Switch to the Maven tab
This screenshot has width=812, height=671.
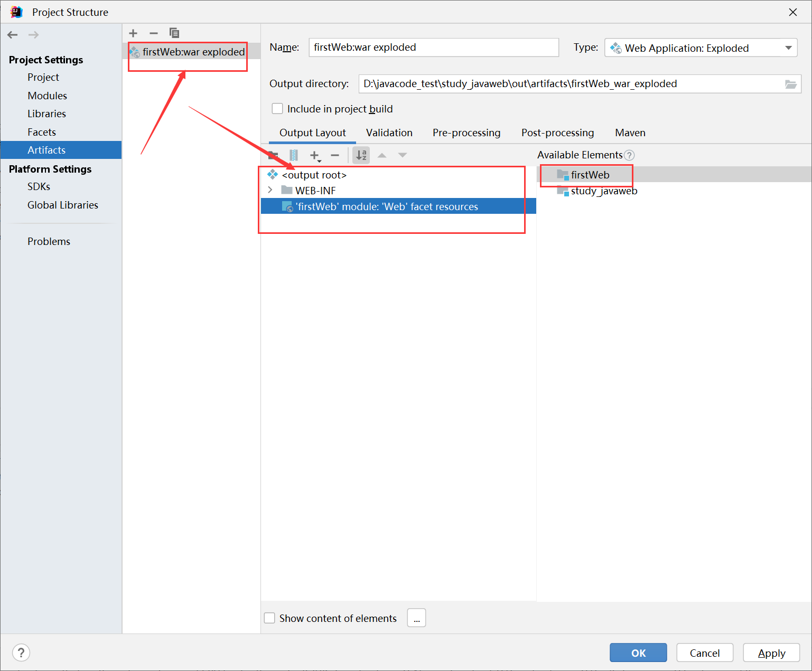[630, 133]
